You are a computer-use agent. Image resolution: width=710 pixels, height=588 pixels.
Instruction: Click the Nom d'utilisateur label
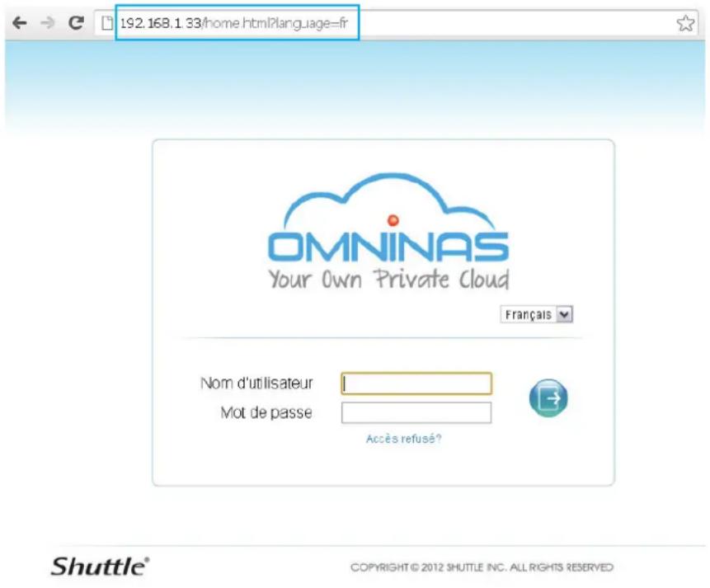click(x=256, y=383)
